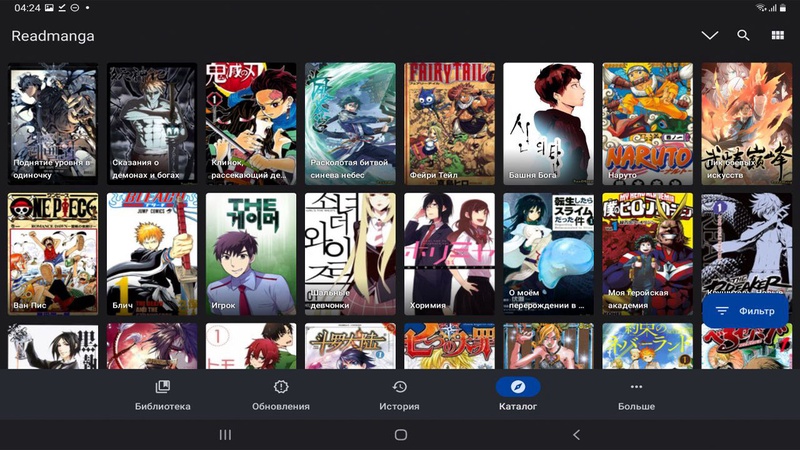Tap the Блич manga cover
Viewport: 800px width, 450px height.
[x=152, y=254]
